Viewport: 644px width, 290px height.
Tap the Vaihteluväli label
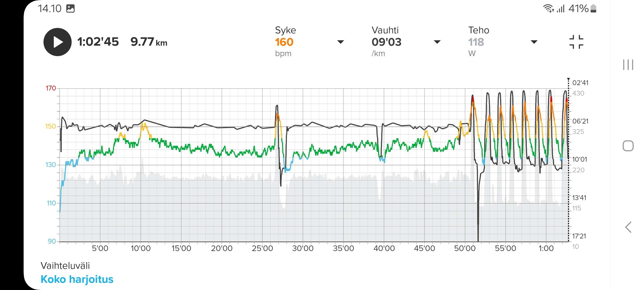tap(65, 266)
